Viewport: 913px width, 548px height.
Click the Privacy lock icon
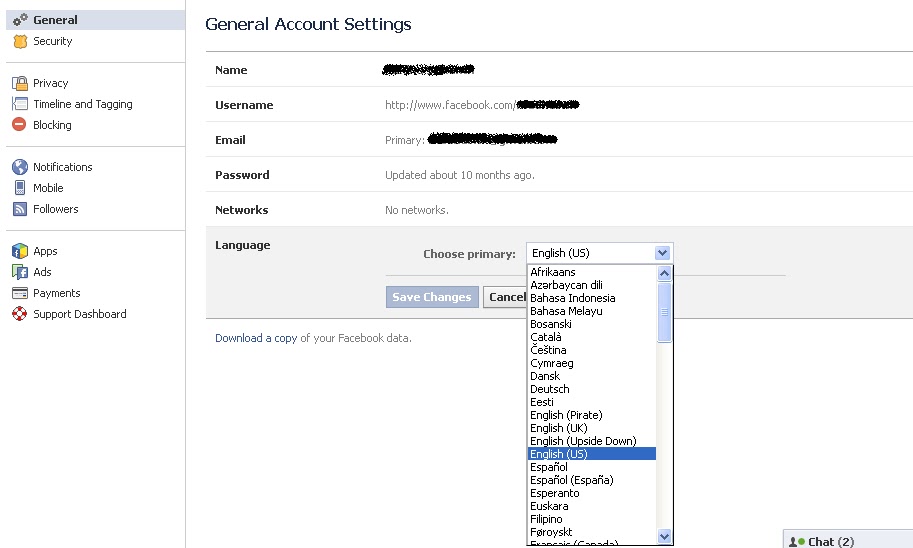(20, 83)
